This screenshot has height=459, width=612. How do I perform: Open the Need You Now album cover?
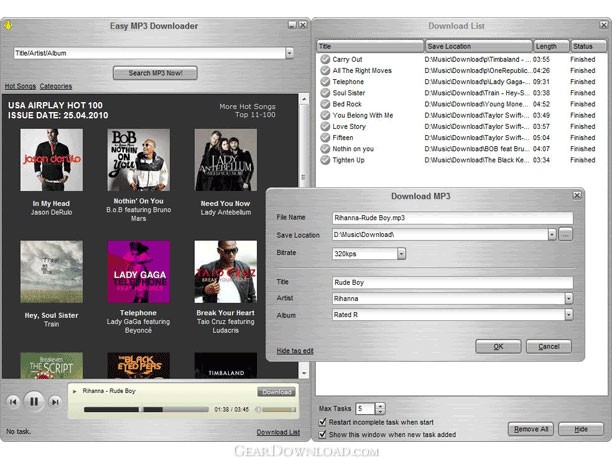pos(226,160)
